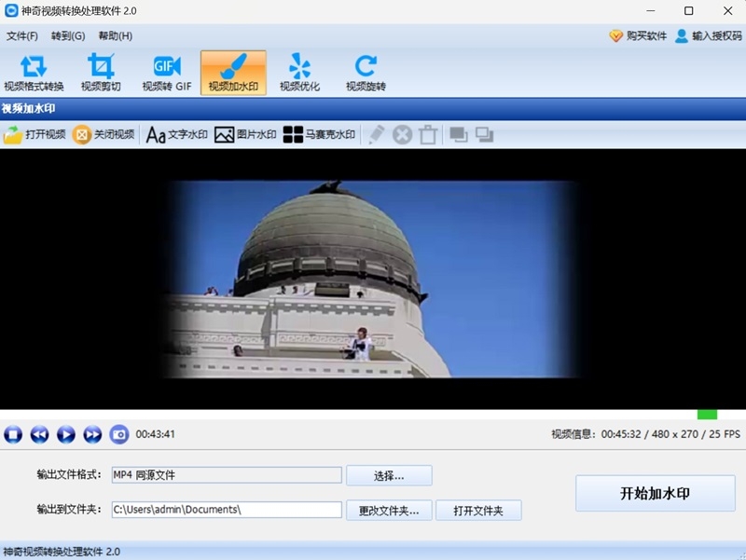Image resolution: width=746 pixels, height=560 pixels.
Task: Click 购买软件 link
Action: click(638, 36)
